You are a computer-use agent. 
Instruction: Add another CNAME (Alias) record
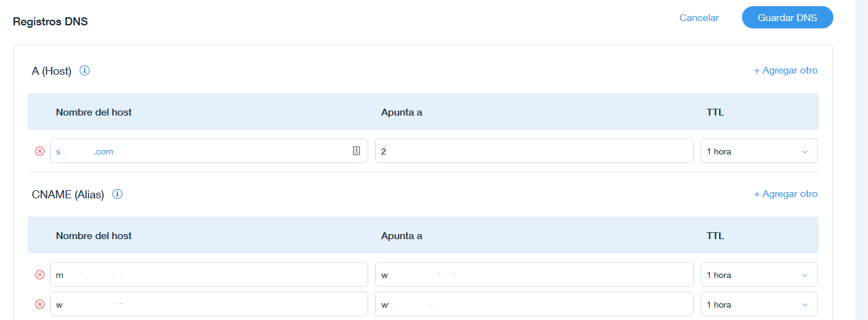point(785,194)
